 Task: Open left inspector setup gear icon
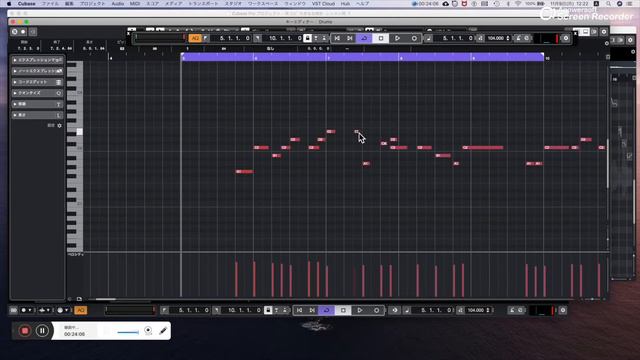[x=60, y=126]
